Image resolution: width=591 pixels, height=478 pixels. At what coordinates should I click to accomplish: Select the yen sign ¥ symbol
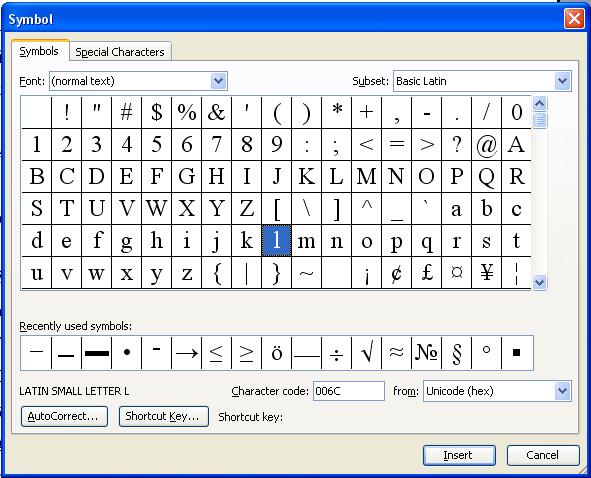[x=487, y=273]
